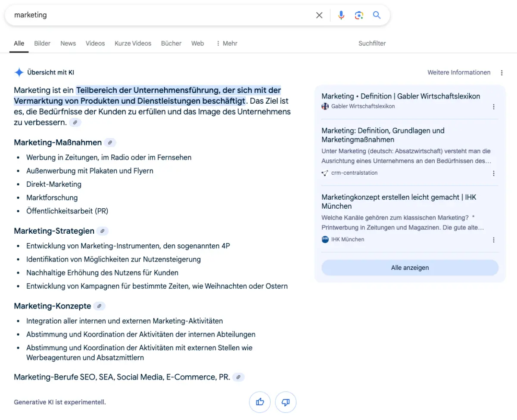
Task: Click the 'crm-centralstation' source name
Action: coord(354,173)
